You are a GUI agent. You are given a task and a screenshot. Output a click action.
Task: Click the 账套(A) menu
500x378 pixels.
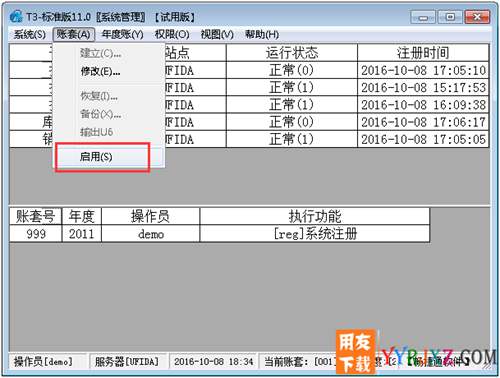click(73, 34)
